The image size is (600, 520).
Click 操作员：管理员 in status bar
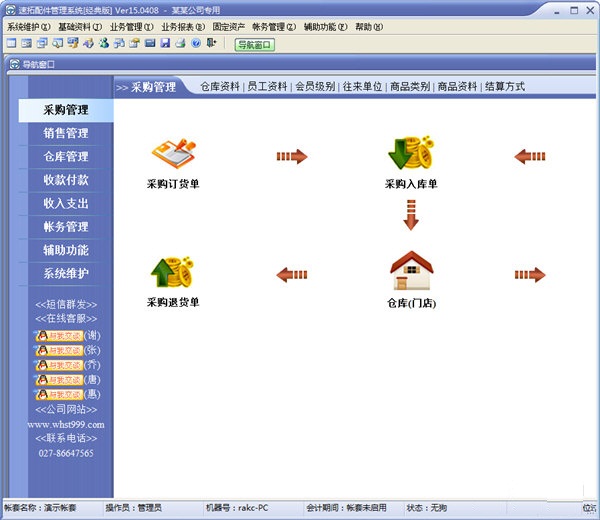(134, 508)
